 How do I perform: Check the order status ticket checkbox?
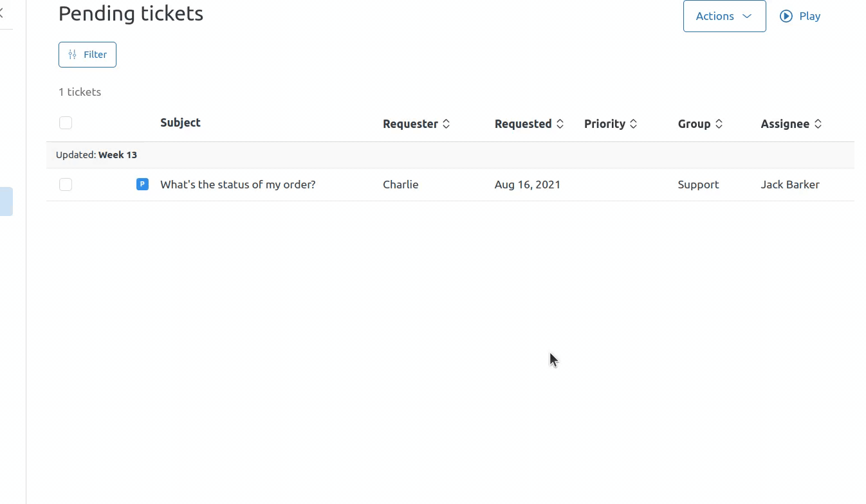click(x=66, y=184)
